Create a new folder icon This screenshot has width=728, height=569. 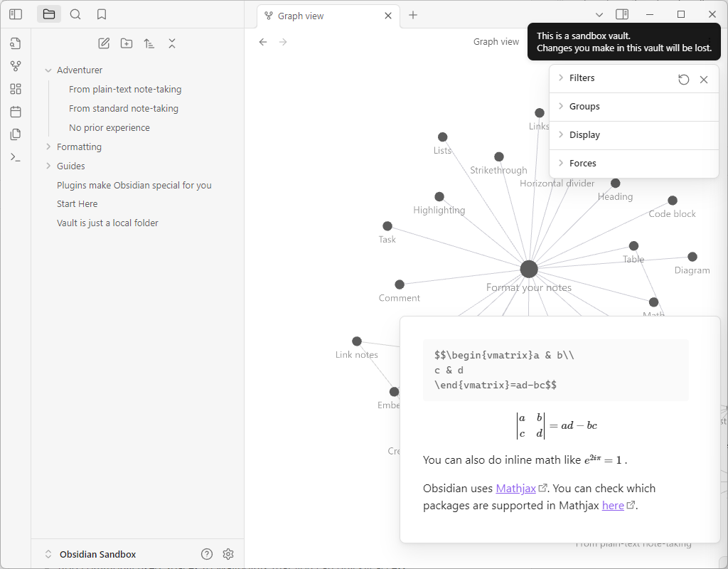(x=127, y=43)
